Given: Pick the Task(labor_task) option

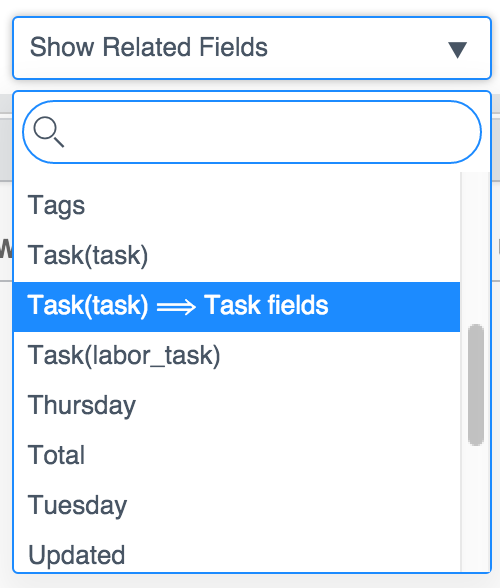Looking at the screenshot, I should pos(236,356).
